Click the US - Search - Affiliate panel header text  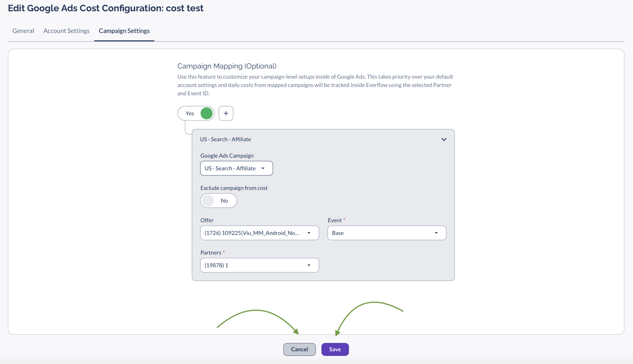click(225, 139)
